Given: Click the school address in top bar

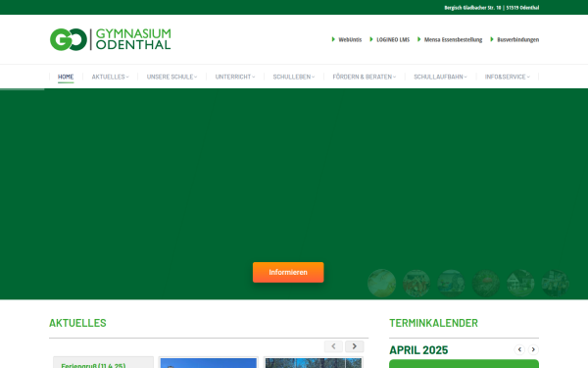Looking at the screenshot, I should (x=492, y=8).
